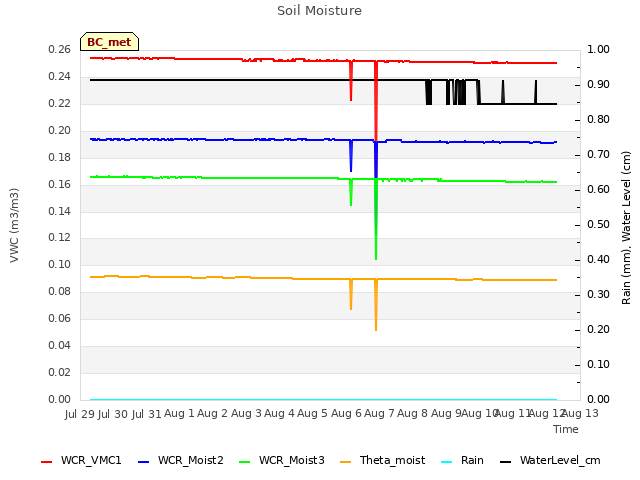Click the black WaterLevel spike near Aug 11
Image resolution: width=640 pixels, height=480 pixels.
tap(503, 92)
